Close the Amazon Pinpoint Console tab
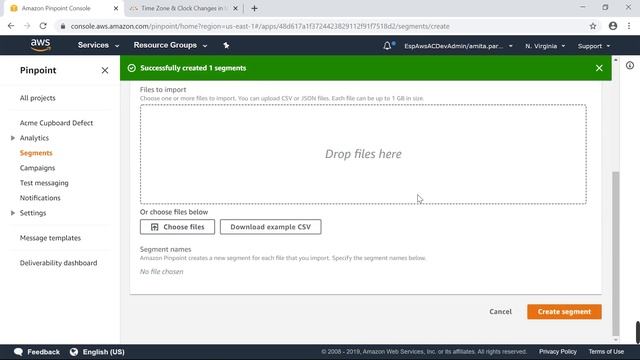Screen dimensions: 640x360 click(116, 8)
